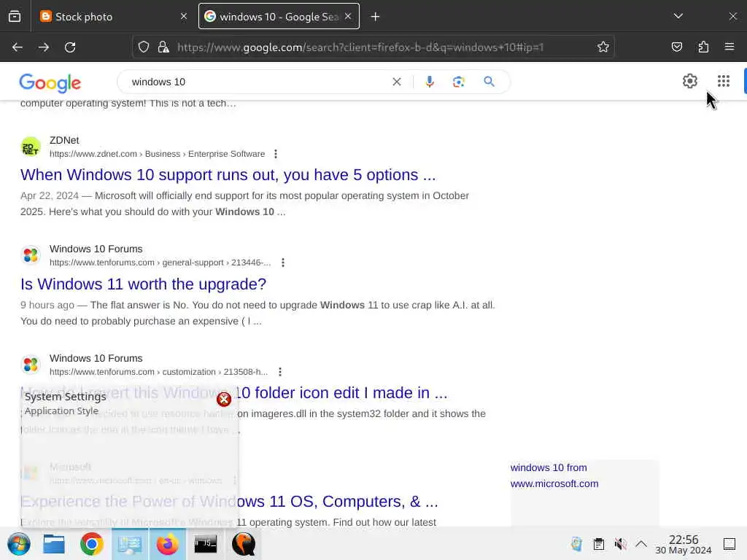Go forward one page

click(44, 47)
